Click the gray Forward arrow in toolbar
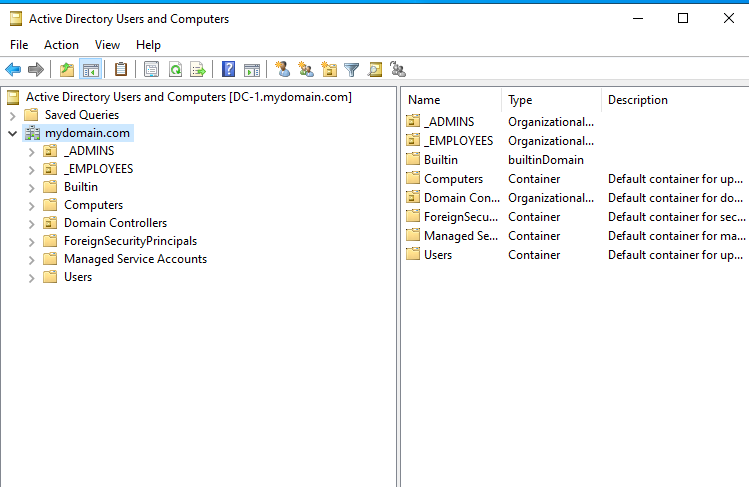The width and height of the screenshot is (749, 487). click(x=36, y=70)
